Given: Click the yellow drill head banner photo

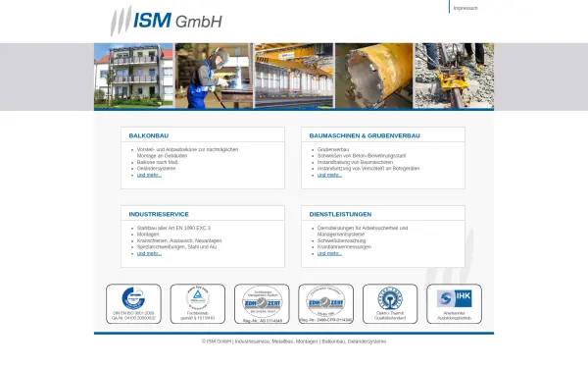Looking at the screenshot, I should pyautogui.click(x=374, y=76).
